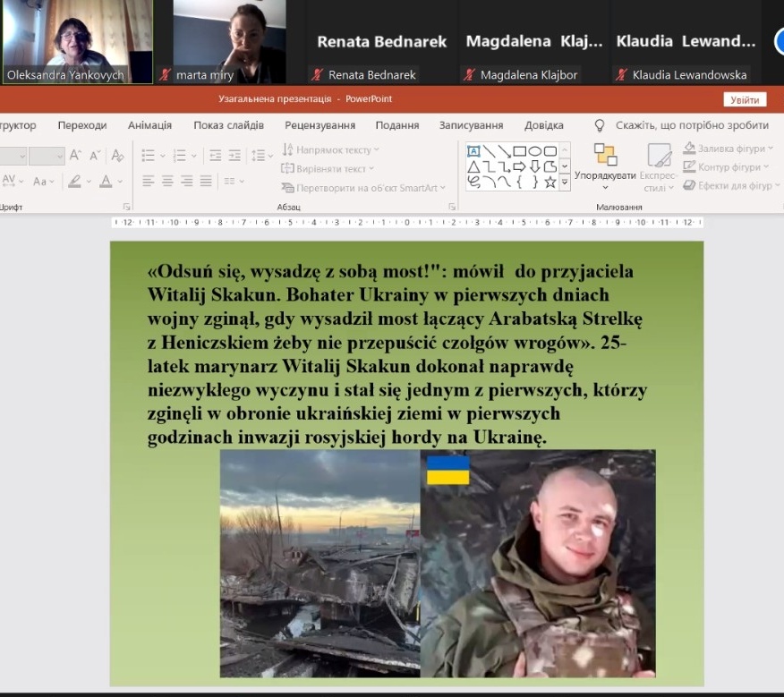784x697 pixels.
Task: Select the Rectangle shape
Action: 519,151
